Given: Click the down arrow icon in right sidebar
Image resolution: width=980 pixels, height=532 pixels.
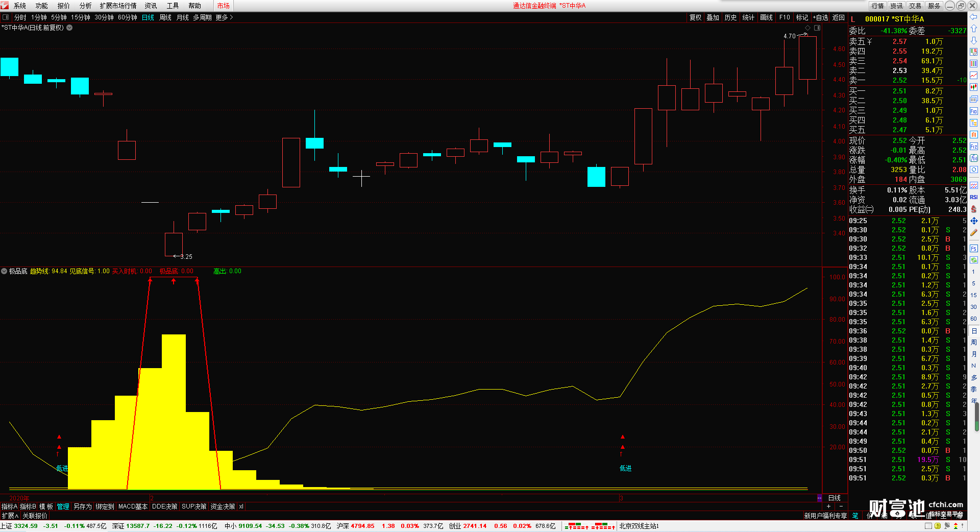Looking at the screenshot, I should tap(974, 40).
